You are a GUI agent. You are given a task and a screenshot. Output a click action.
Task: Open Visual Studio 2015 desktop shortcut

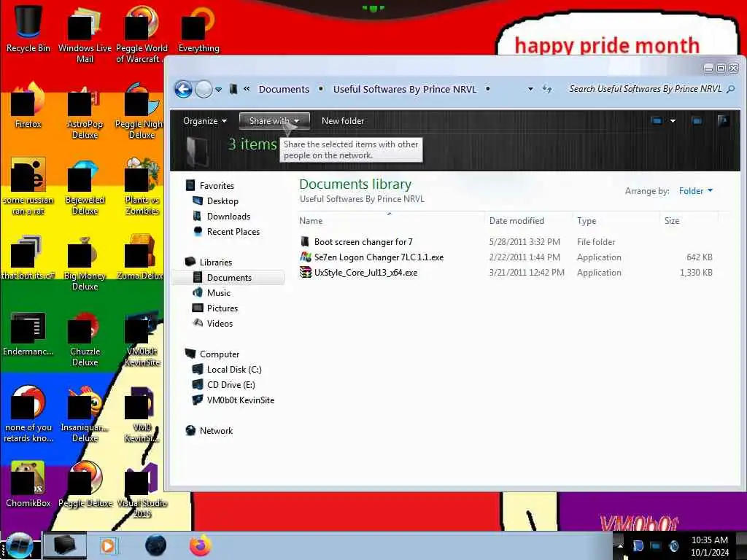(x=142, y=489)
